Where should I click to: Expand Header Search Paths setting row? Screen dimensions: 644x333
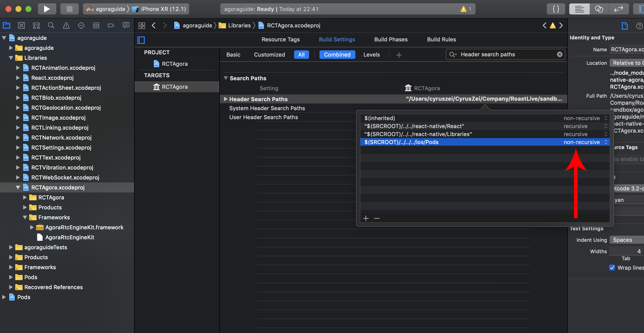(x=226, y=99)
